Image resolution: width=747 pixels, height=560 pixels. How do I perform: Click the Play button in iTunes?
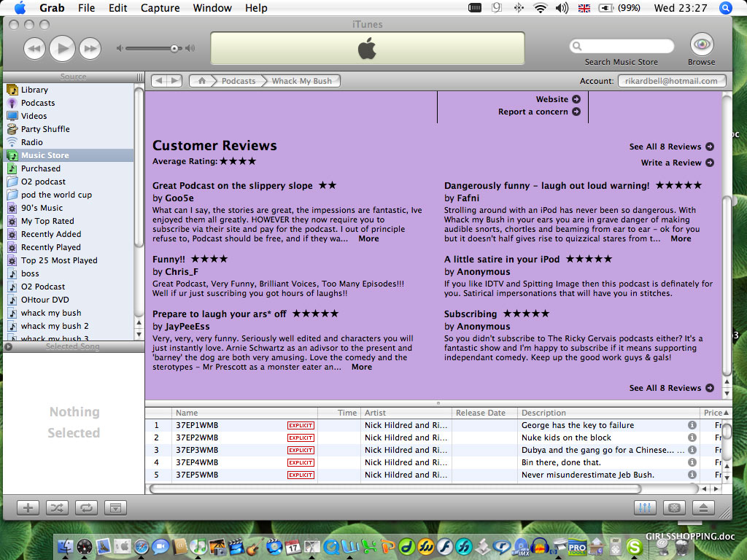(63, 48)
